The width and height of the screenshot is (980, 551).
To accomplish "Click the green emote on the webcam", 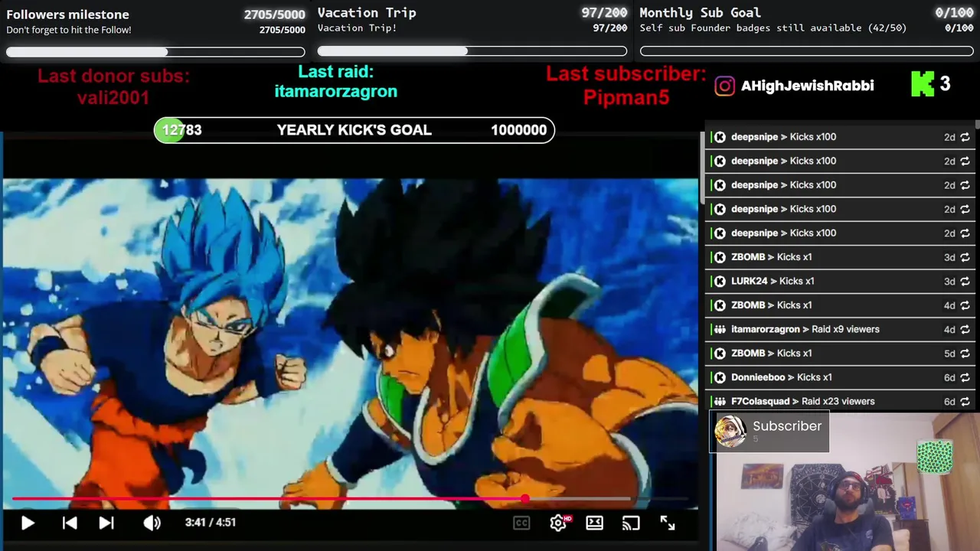I will (935, 456).
